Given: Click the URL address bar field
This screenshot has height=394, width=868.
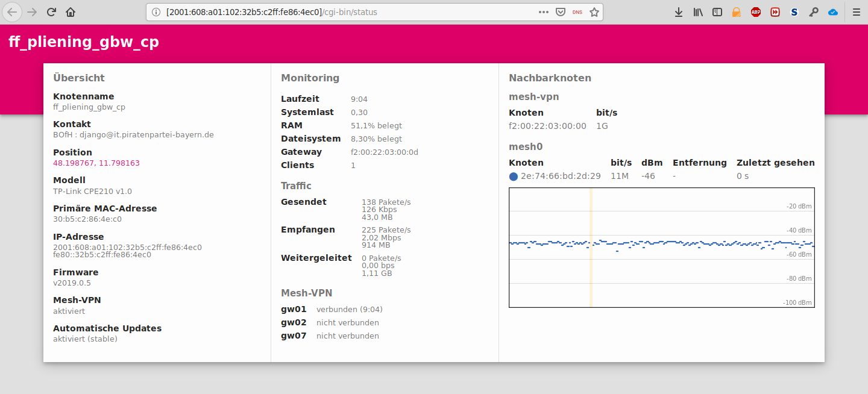Looking at the screenshot, I should [x=350, y=12].
